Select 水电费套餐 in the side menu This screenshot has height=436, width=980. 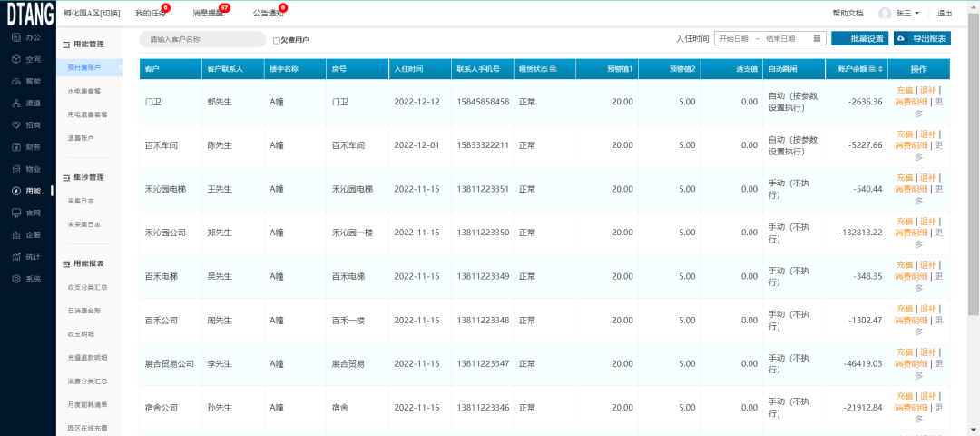(83, 92)
